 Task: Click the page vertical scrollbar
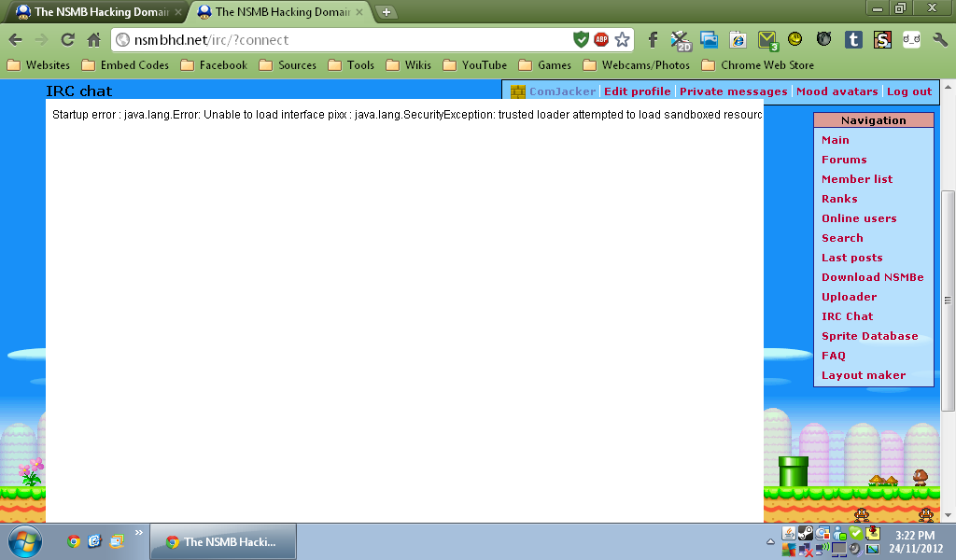point(948,299)
